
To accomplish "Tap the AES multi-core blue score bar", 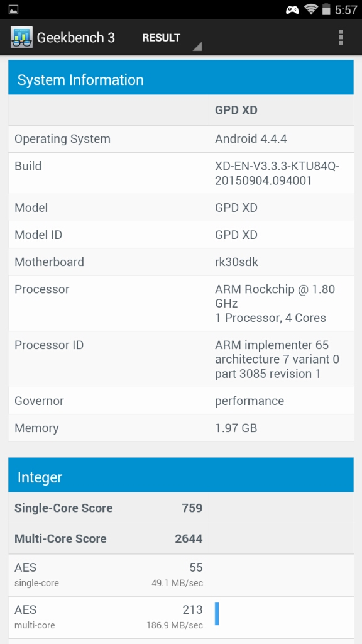I will 217,614.
